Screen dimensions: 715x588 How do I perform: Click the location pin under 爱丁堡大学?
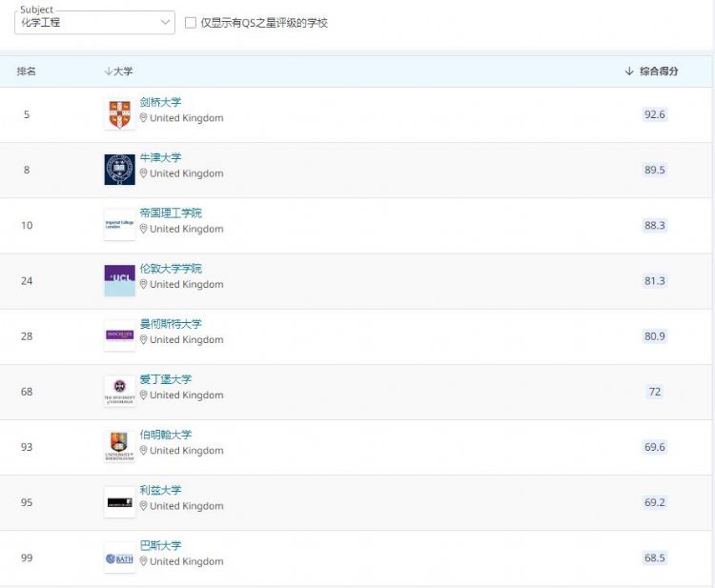pyautogui.click(x=143, y=395)
